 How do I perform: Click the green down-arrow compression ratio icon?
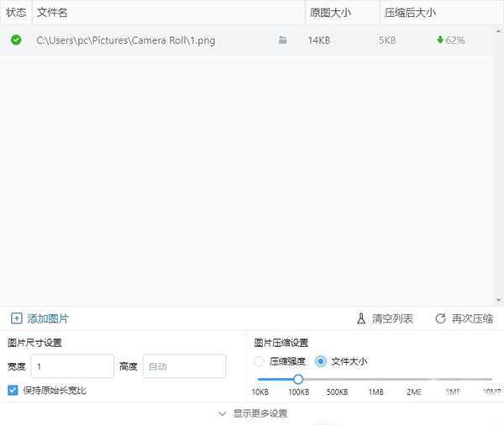[x=440, y=40]
